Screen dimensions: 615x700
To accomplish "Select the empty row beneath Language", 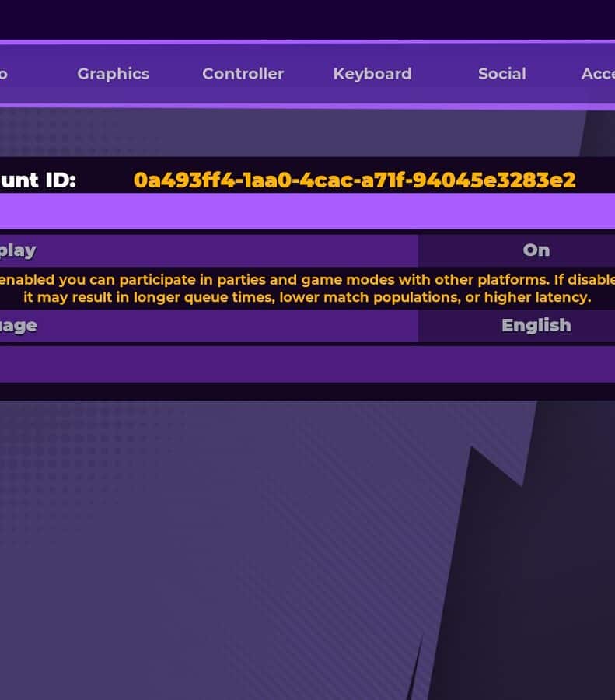I will point(307,364).
